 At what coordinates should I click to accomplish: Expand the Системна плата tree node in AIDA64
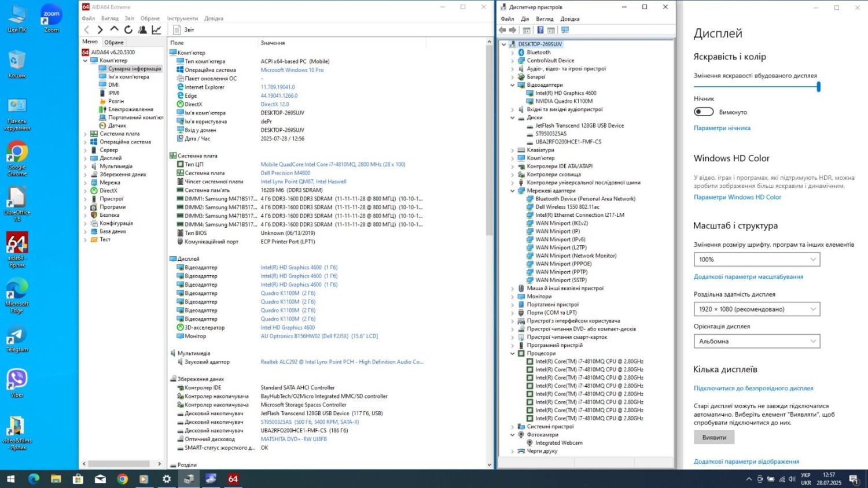click(85, 134)
